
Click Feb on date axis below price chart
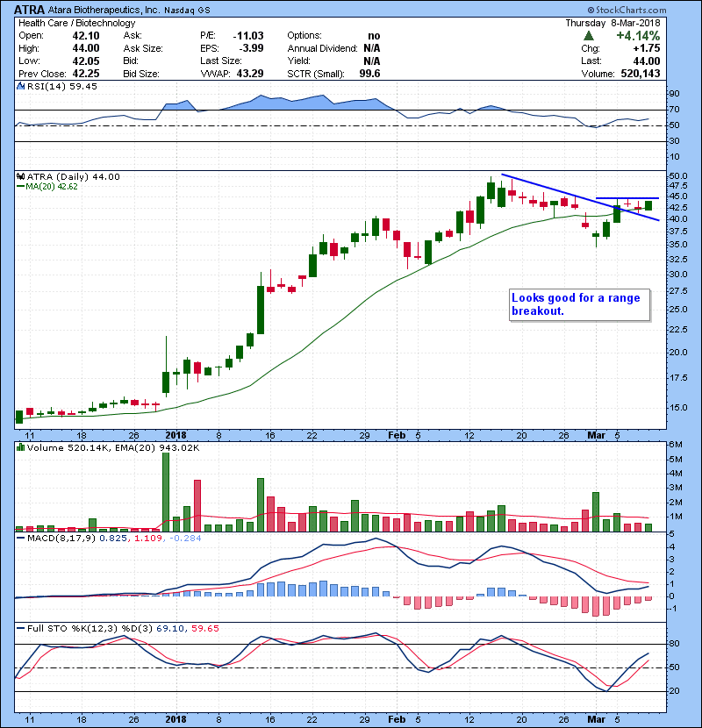pyautogui.click(x=397, y=436)
